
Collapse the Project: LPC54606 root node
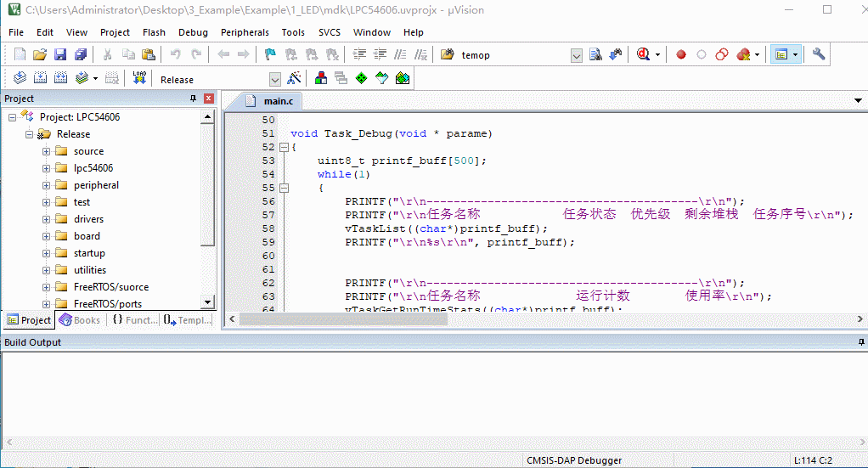coord(12,117)
